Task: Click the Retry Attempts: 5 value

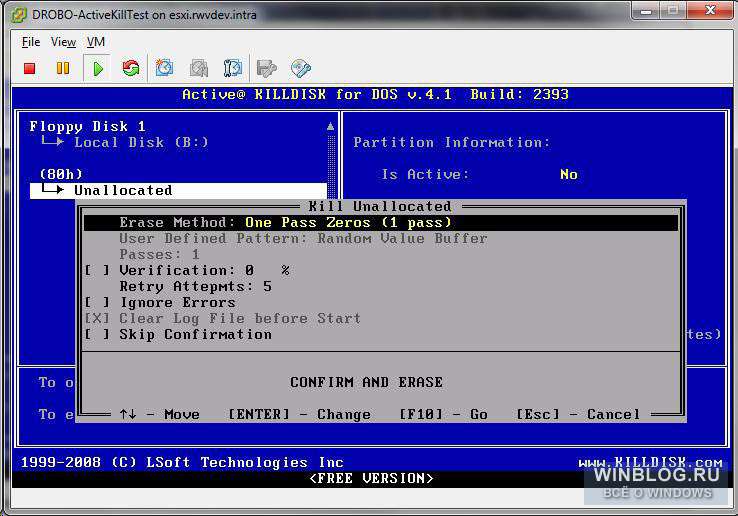Action: point(267,286)
